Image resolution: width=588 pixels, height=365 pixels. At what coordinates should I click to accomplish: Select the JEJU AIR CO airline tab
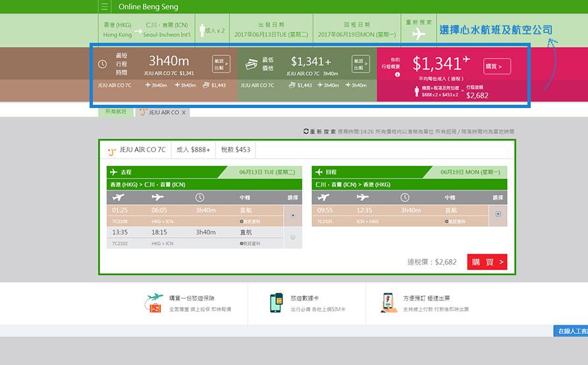pyautogui.click(x=163, y=113)
